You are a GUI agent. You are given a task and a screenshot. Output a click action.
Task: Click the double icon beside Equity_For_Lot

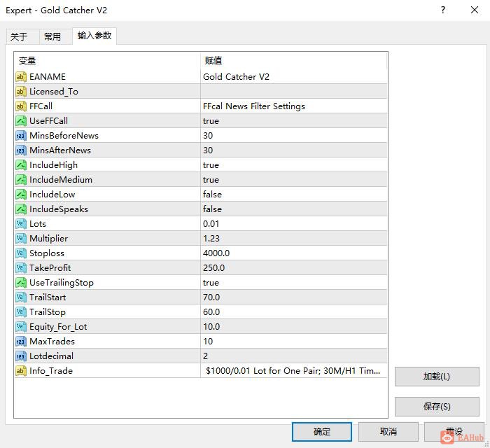[x=20, y=326]
